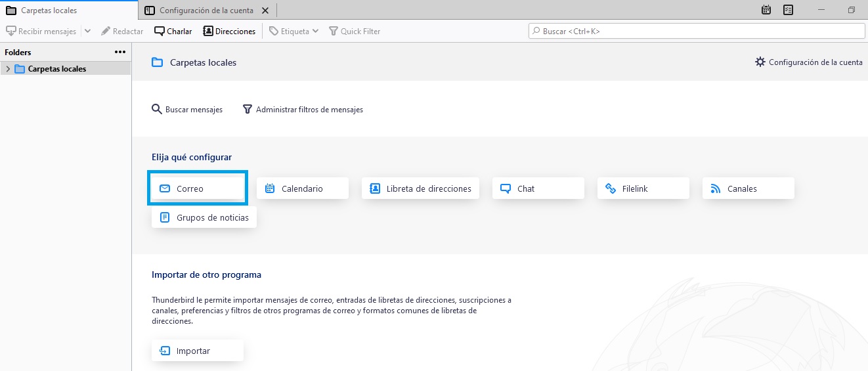
Task: Close the Configuración de la cuenta tab
Action: pos(265,11)
